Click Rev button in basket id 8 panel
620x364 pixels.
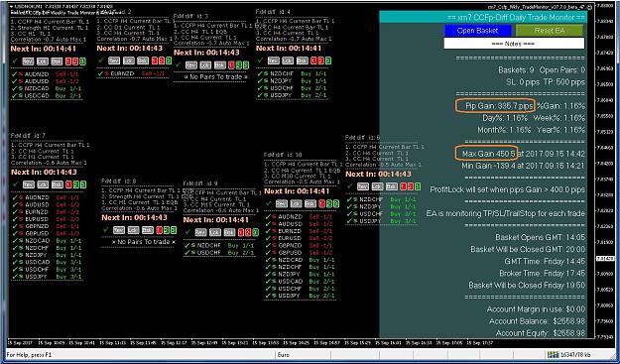pyautogui.click(x=119, y=230)
